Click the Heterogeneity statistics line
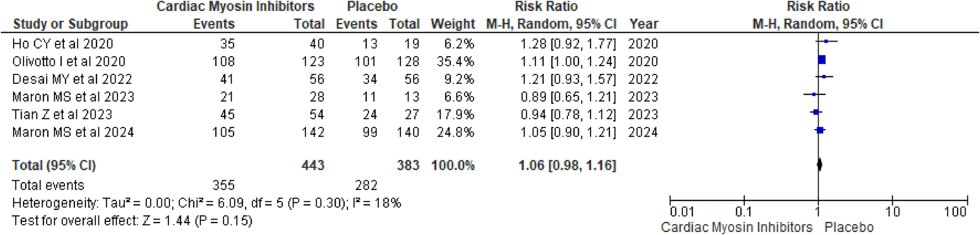This screenshot has width=980, height=235. click(x=207, y=203)
